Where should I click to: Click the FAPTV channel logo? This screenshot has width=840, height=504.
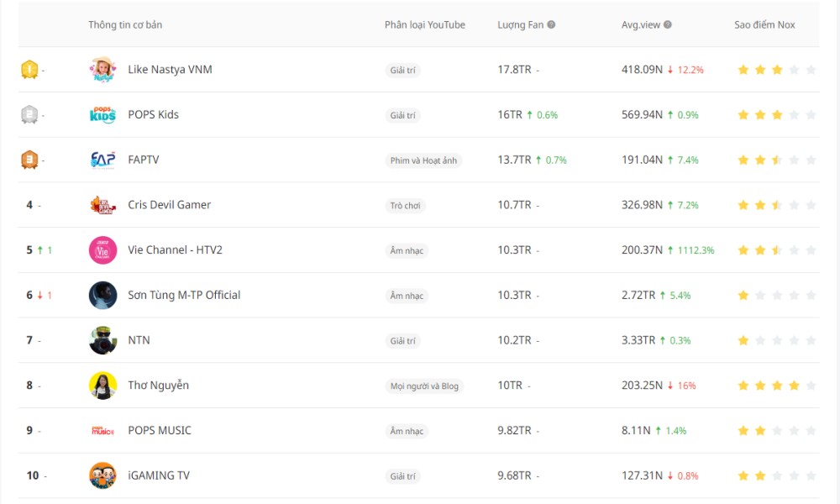102,160
